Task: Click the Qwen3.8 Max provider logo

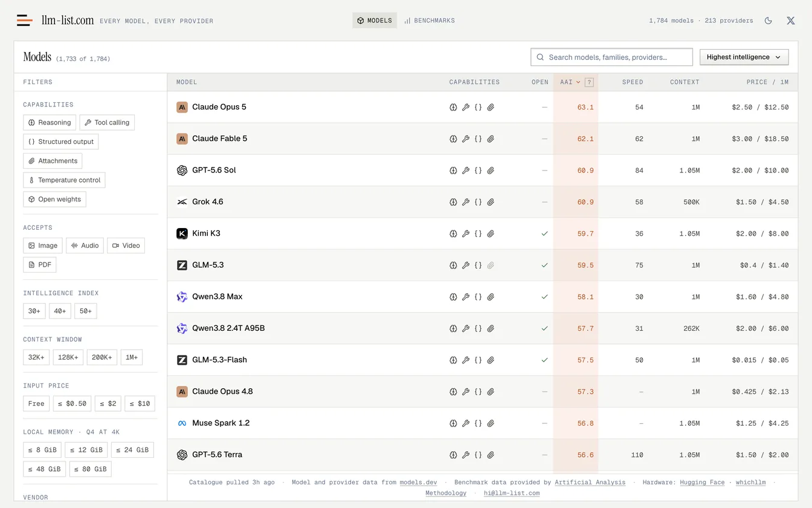Action: (182, 297)
